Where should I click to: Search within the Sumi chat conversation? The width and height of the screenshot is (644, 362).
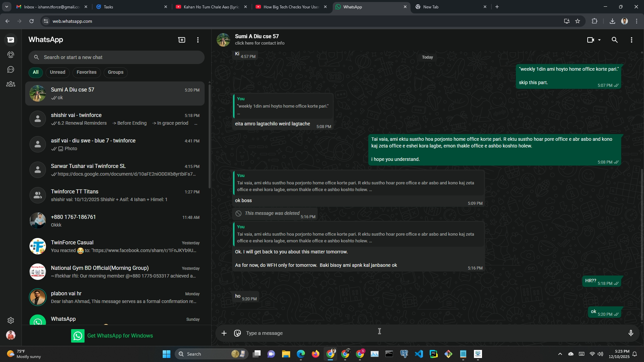tap(614, 40)
